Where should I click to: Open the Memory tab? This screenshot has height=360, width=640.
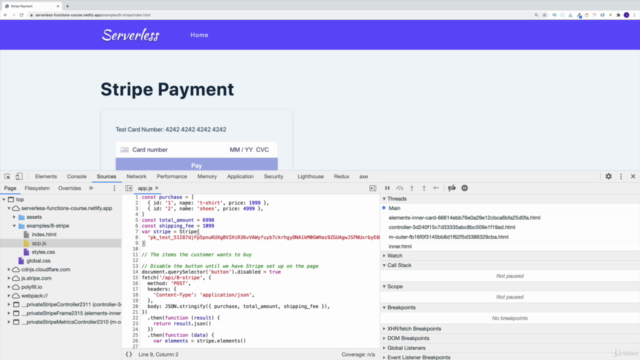tap(207, 176)
